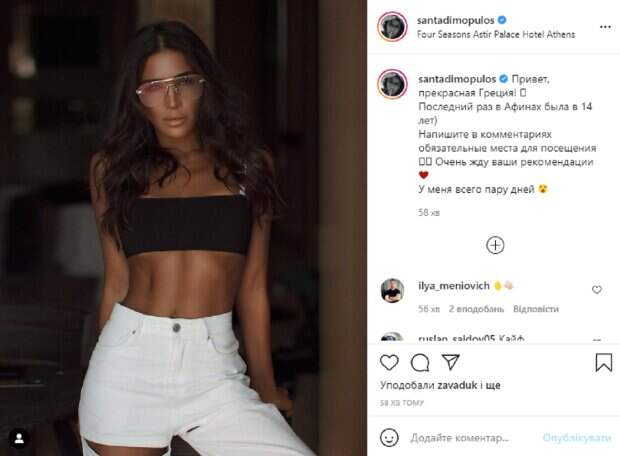Show tagged people icon on photo
Screen dimensions: 620x456
[19, 438]
